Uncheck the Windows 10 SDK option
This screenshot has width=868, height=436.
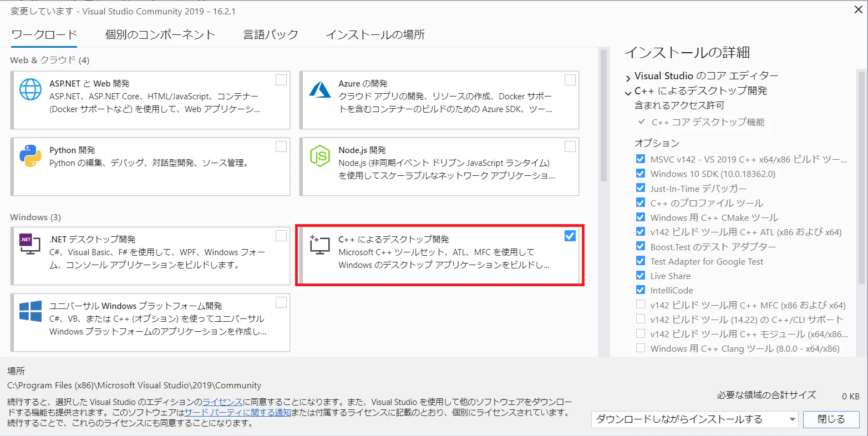click(x=641, y=174)
